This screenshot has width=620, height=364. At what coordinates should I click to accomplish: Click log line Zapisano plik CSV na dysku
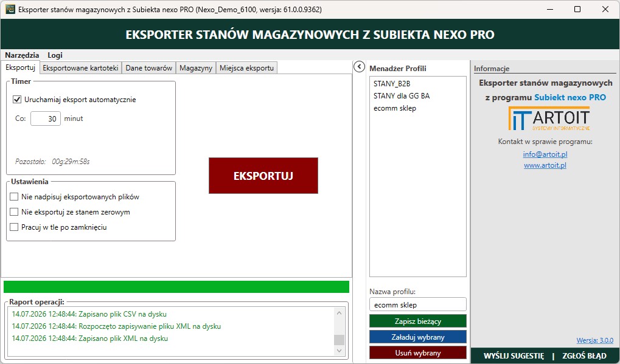pos(89,314)
